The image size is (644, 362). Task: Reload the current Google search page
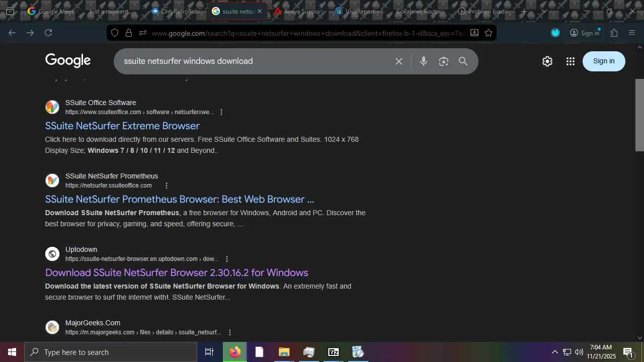(x=48, y=33)
